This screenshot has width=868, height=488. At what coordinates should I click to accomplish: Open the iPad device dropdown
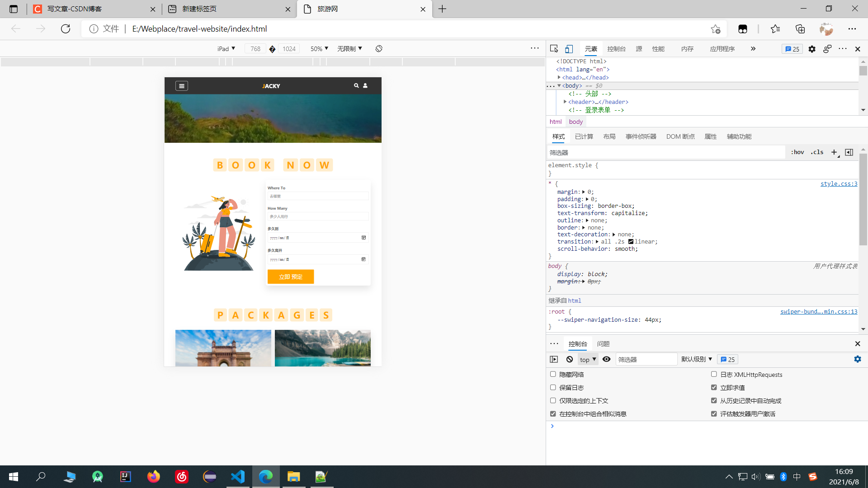click(226, 49)
